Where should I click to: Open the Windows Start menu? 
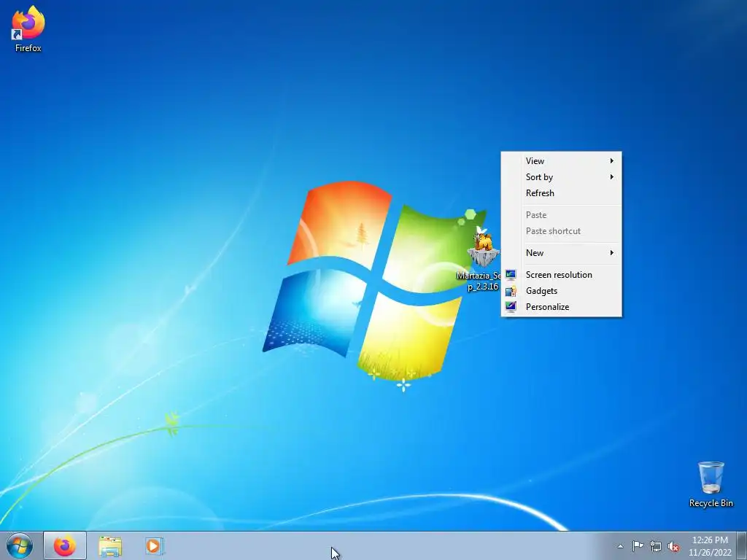(x=20, y=545)
